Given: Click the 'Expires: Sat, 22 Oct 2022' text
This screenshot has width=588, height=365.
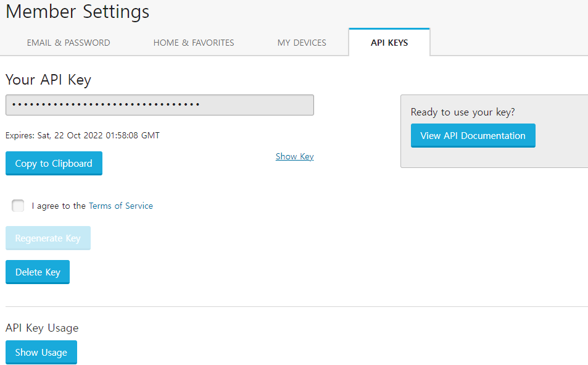Looking at the screenshot, I should pyautogui.click(x=83, y=135).
